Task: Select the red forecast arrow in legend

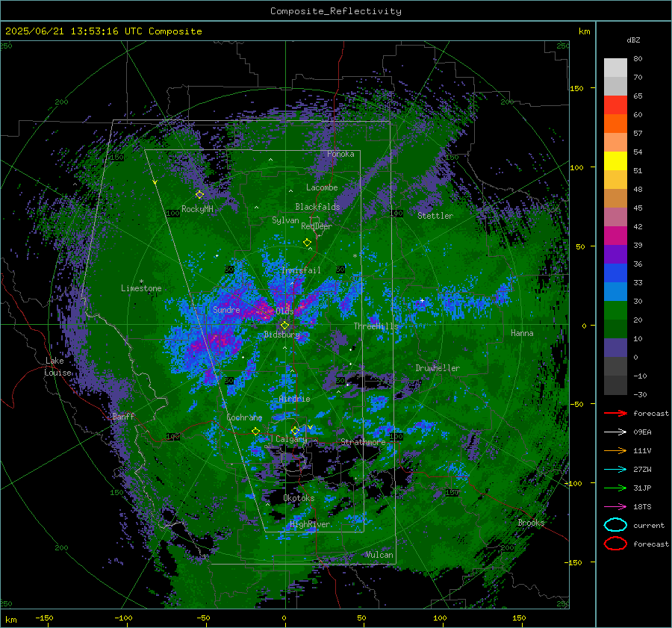Action: pyautogui.click(x=615, y=413)
